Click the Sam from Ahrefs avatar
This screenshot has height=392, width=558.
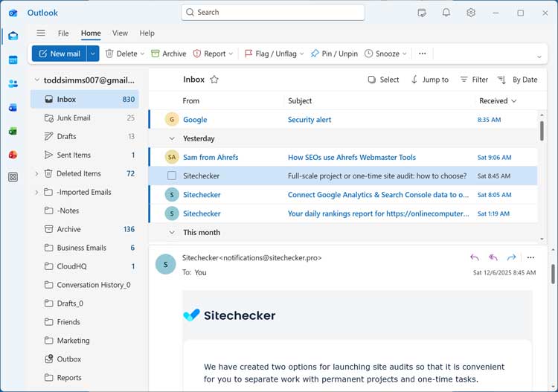click(x=172, y=157)
